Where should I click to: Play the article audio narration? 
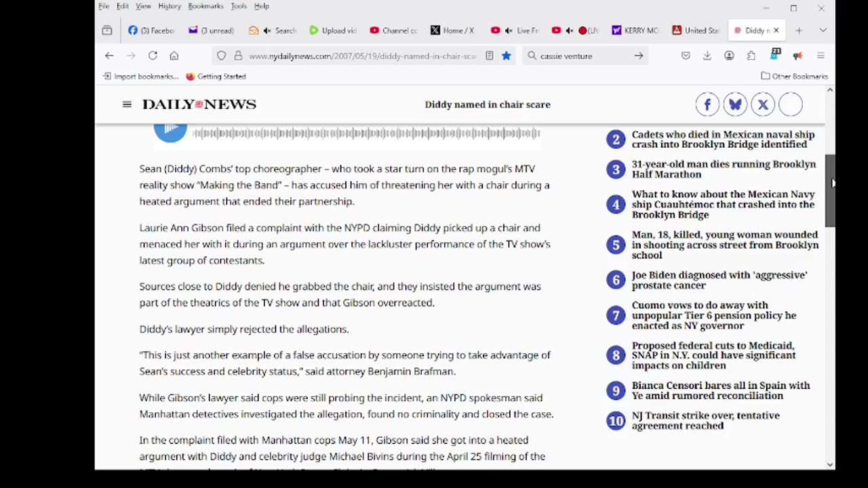pyautogui.click(x=170, y=131)
